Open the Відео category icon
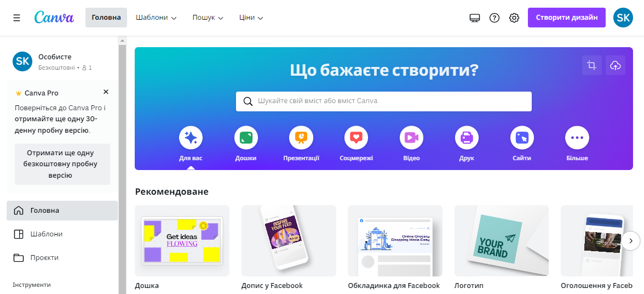 (x=411, y=137)
